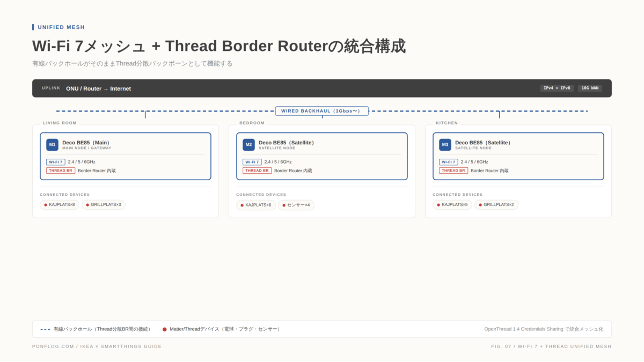The height and width of the screenshot is (362, 644).
Task: Click the UPLINK label
Action: (x=51, y=88)
